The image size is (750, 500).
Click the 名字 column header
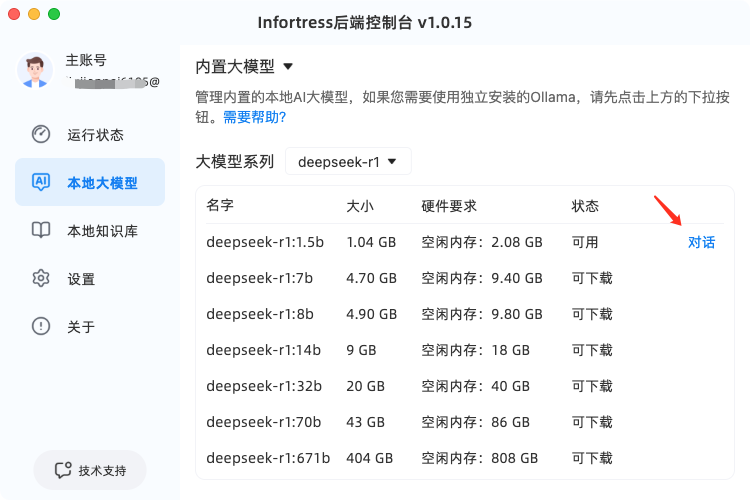coord(220,205)
